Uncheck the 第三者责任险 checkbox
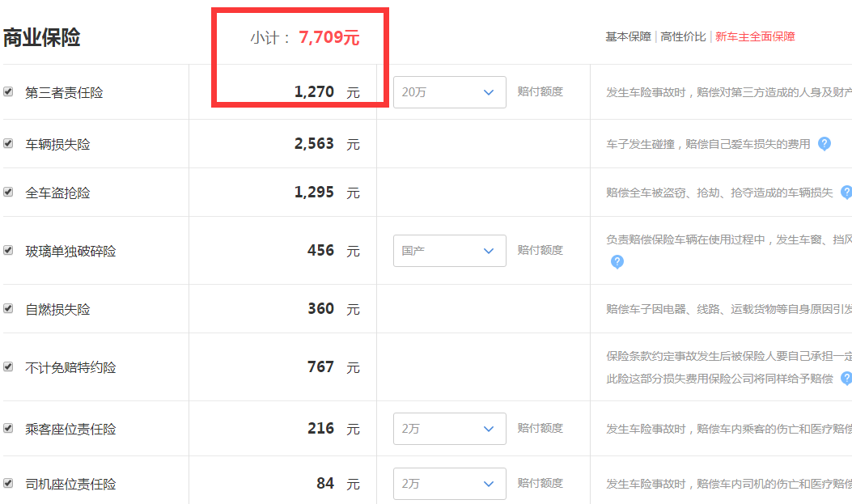This screenshot has width=852, height=504. 8,91
